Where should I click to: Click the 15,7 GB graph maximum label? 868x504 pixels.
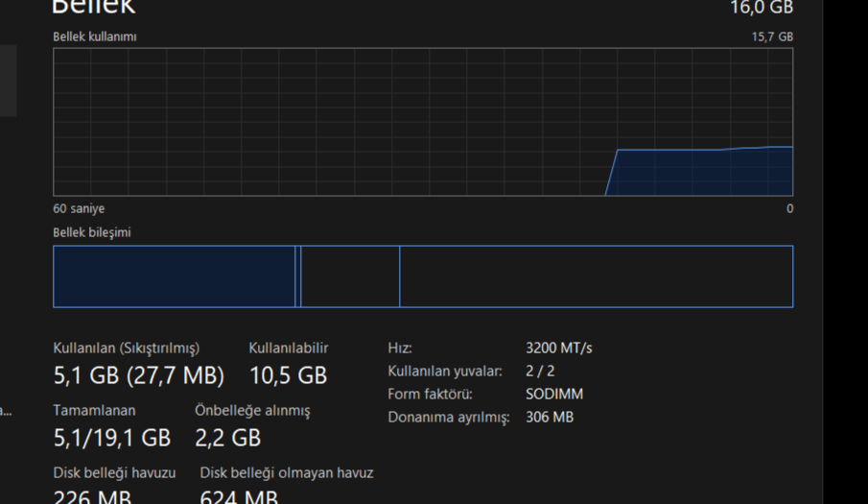point(772,36)
